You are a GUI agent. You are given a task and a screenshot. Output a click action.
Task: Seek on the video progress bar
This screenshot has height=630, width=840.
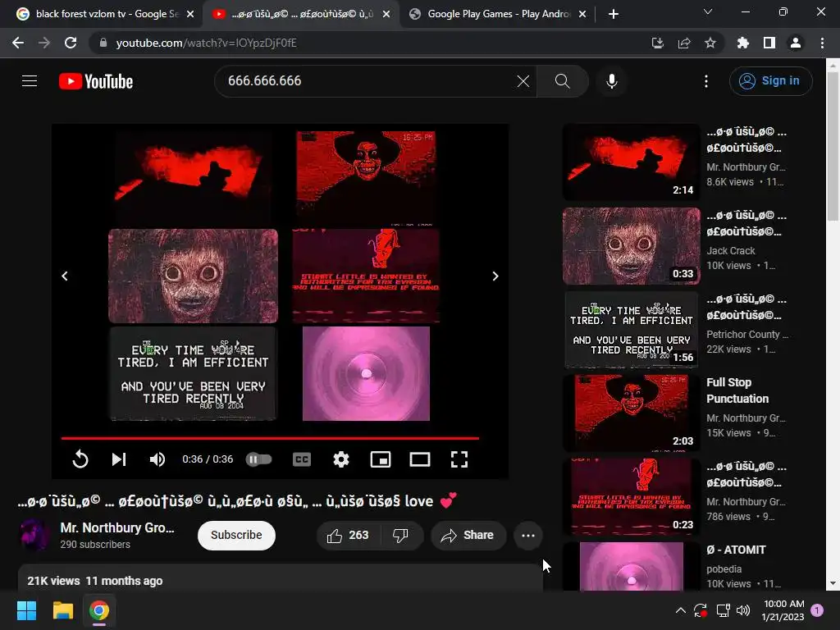(270, 438)
